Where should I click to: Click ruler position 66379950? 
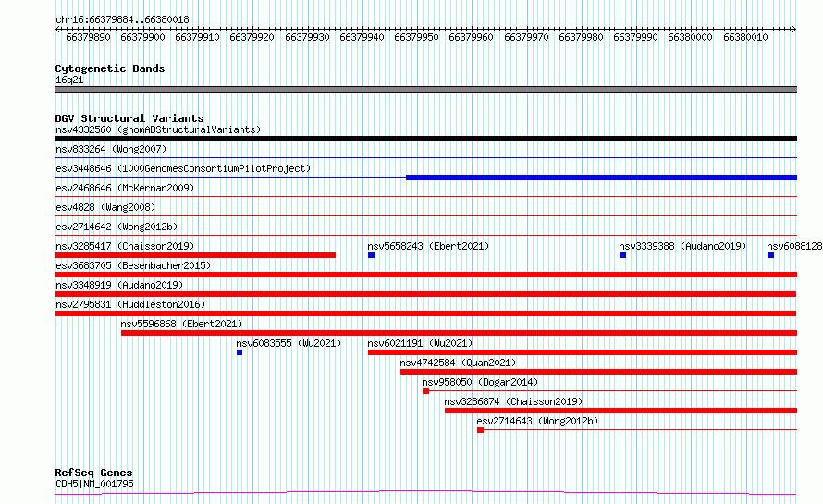point(416,37)
